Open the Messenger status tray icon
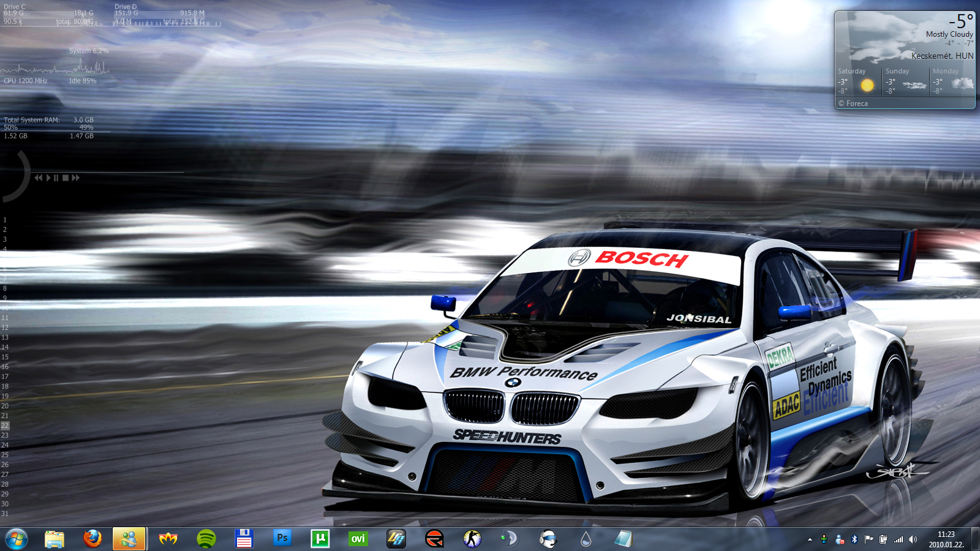980x551 pixels. point(840,539)
